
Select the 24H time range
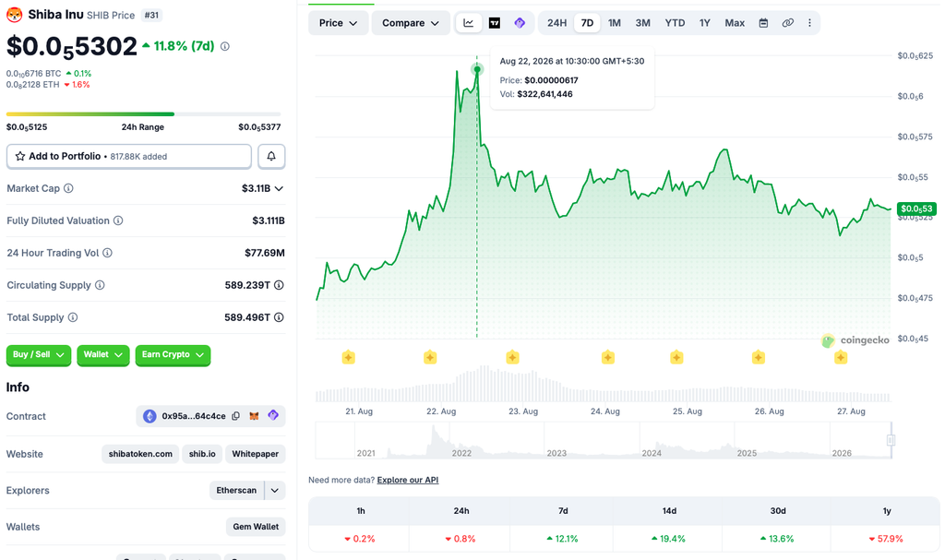tap(556, 23)
